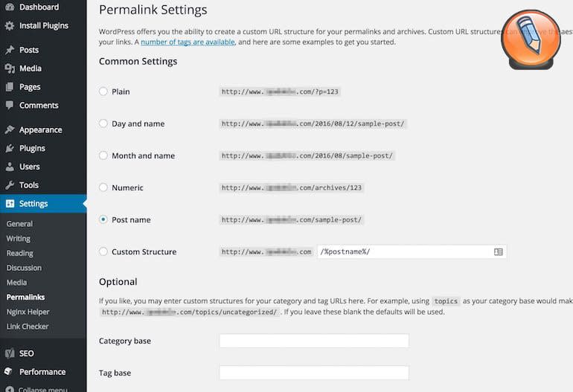Image resolution: width=573 pixels, height=392 pixels.
Task: Choose the Day and name option
Action: tap(103, 123)
